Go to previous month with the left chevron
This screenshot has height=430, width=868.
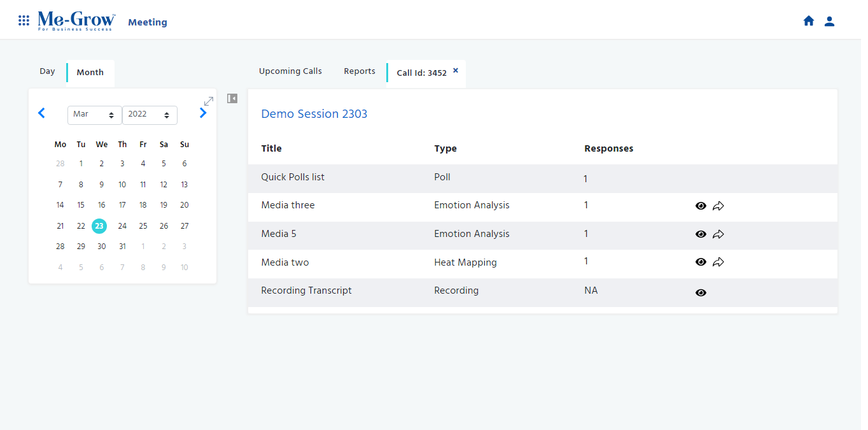coord(41,112)
